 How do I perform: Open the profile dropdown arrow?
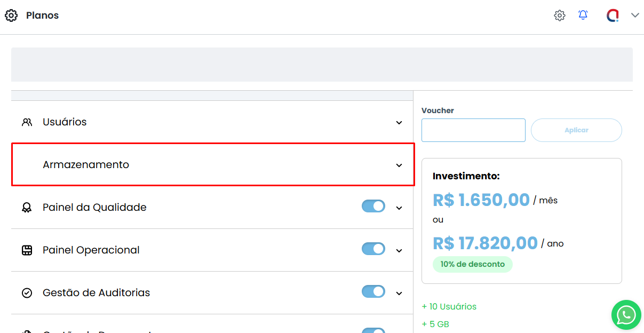[635, 15]
